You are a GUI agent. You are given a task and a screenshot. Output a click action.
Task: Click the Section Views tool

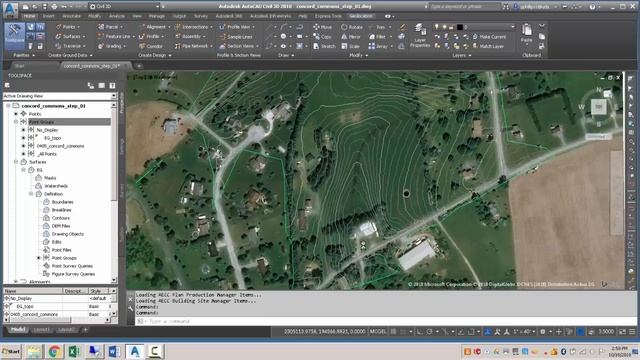pyautogui.click(x=238, y=46)
